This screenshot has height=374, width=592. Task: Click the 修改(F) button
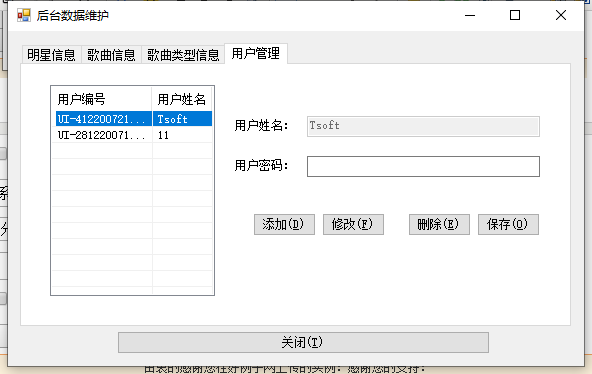(353, 225)
